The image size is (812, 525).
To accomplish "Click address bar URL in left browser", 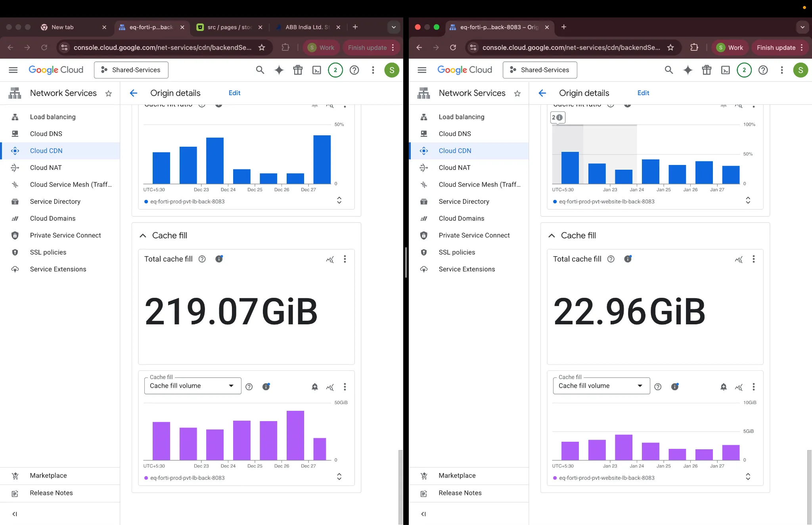I will (163, 48).
